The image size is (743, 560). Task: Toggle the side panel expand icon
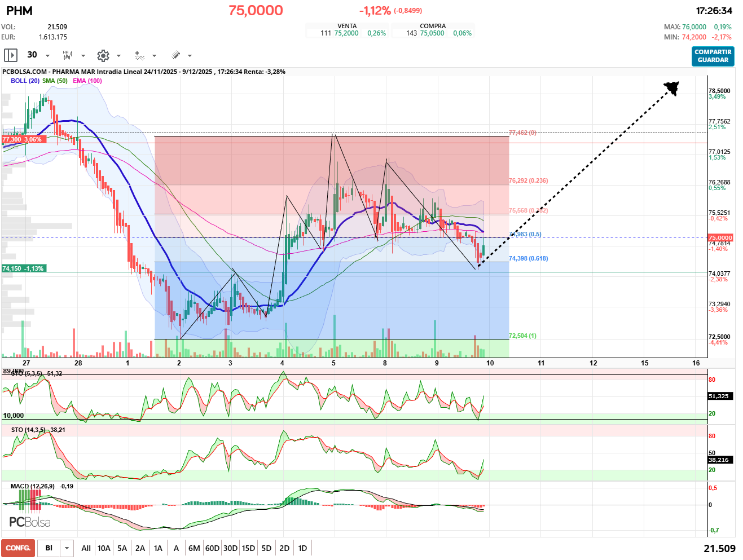pyautogui.click(x=10, y=55)
